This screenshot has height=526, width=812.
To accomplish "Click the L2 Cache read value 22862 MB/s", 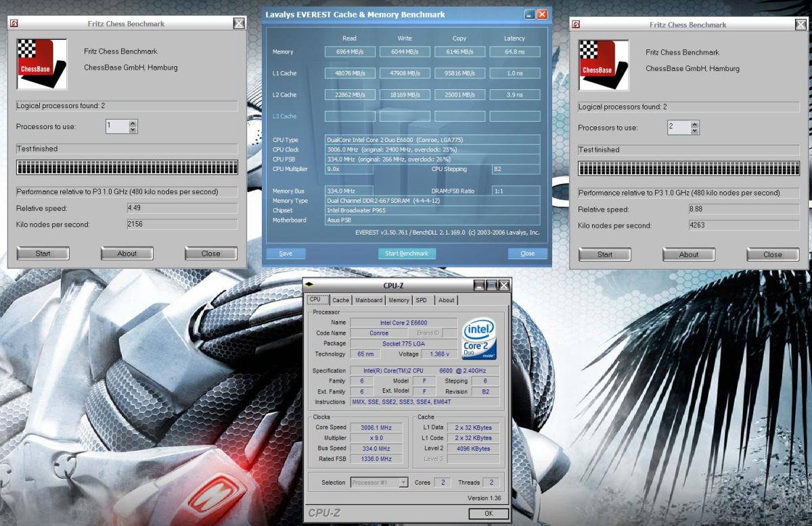I will tap(350, 95).
